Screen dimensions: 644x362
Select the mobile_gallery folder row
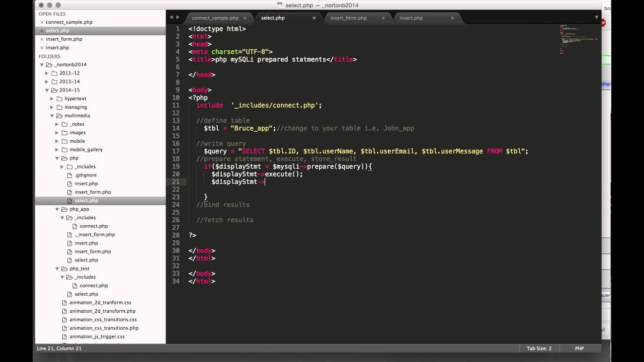100,150
